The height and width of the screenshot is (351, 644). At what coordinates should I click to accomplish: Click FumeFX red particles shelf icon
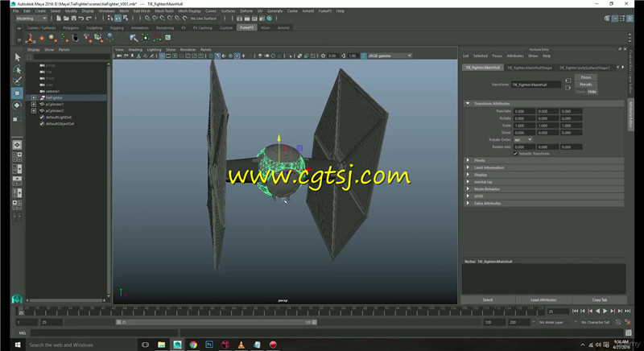coord(157,38)
